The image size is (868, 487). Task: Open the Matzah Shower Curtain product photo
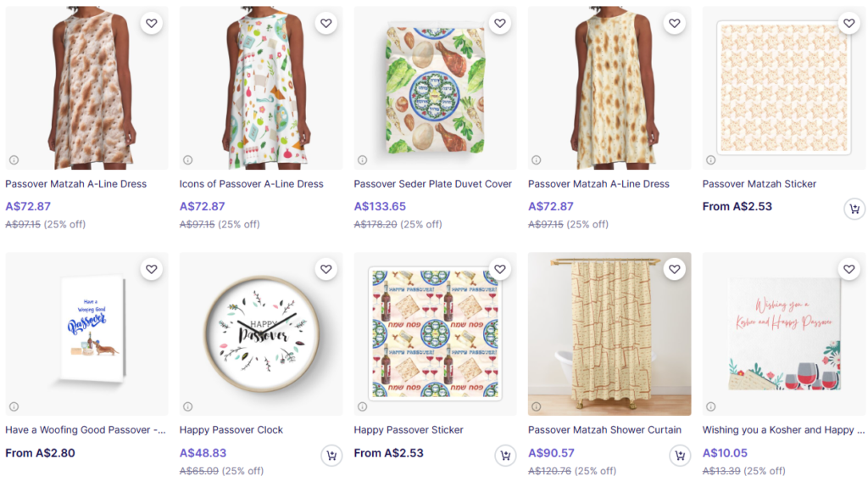[x=609, y=333]
